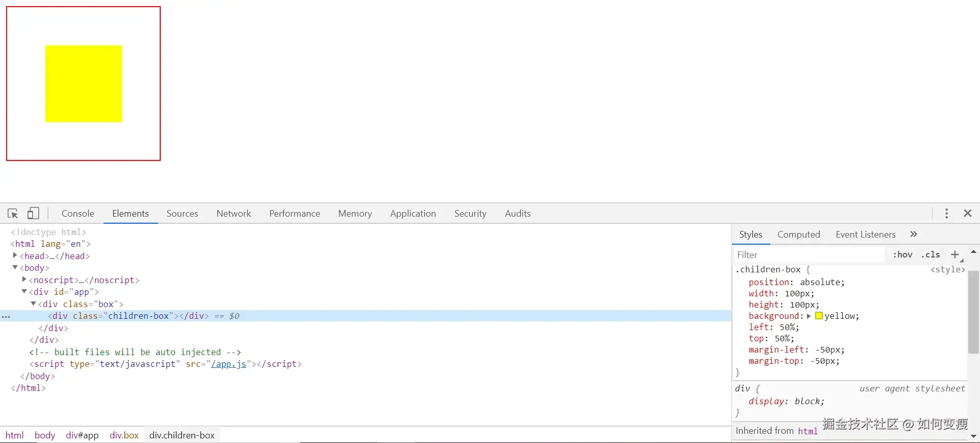Click the display: block declaration
The height and width of the screenshot is (443, 980).
click(786, 401)
